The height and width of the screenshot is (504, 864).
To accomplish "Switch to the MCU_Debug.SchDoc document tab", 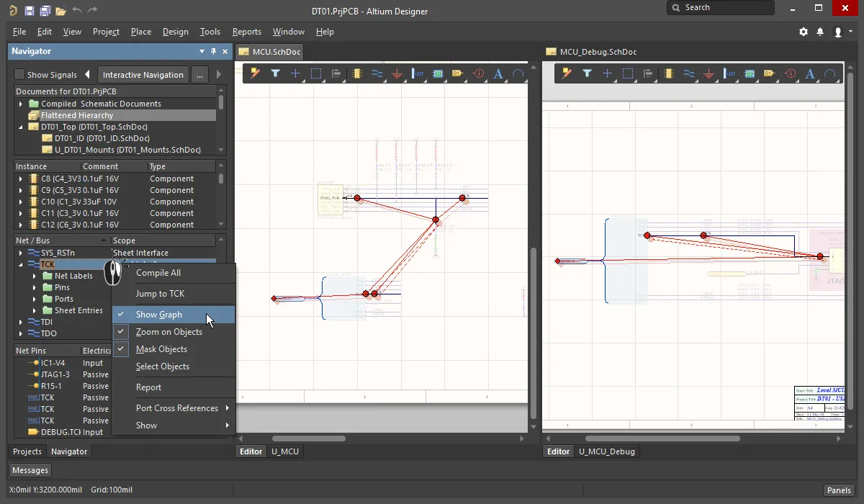I will click(591, 52).
